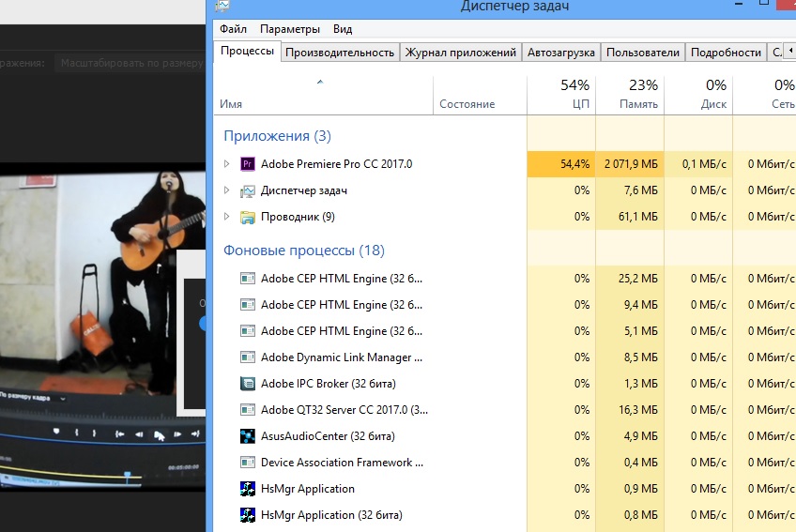796x532 pixels.
Task: Add a marker in Premiere monitor
Action: (55, 433)
